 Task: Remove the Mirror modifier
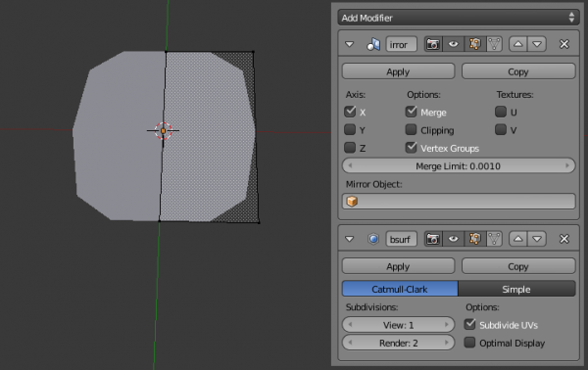pyautogui.click(x=564, y=44)
